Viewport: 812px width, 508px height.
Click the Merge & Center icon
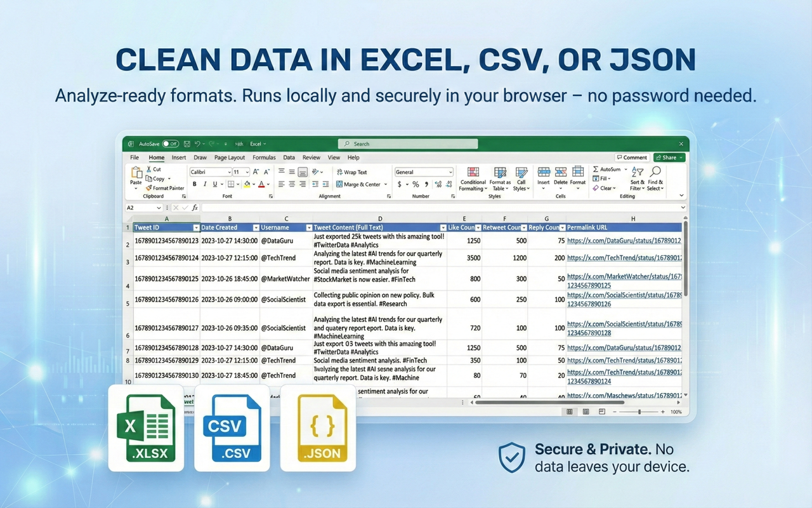339,184
